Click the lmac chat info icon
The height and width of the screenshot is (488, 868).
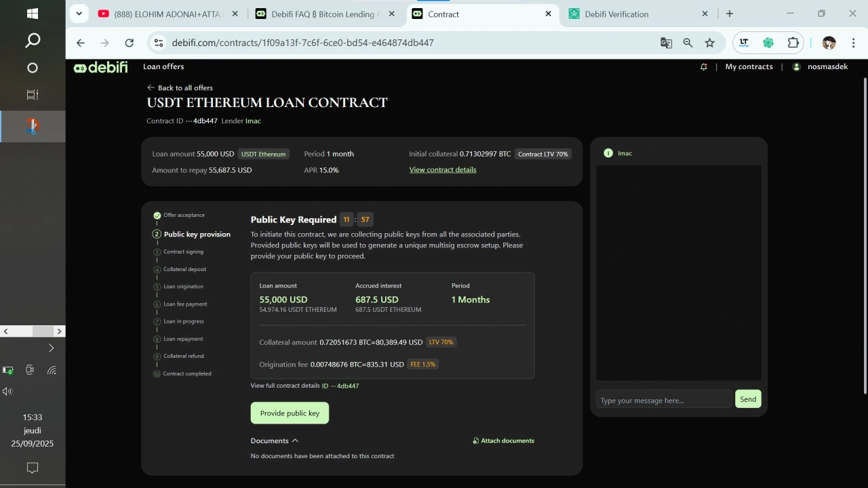608,153
